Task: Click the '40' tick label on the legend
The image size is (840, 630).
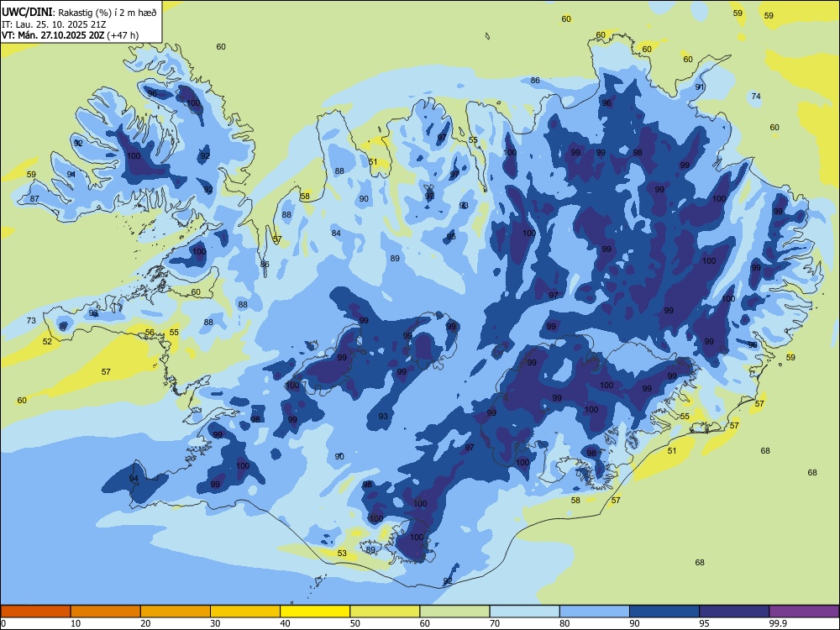Action: point(285,623)
